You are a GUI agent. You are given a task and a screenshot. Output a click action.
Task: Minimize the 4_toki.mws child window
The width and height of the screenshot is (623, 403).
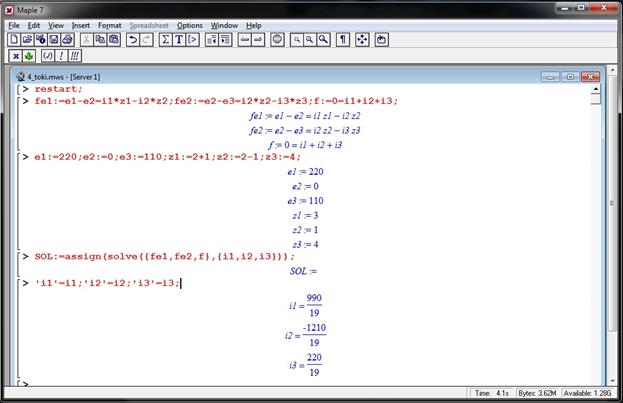click(551, 77)
